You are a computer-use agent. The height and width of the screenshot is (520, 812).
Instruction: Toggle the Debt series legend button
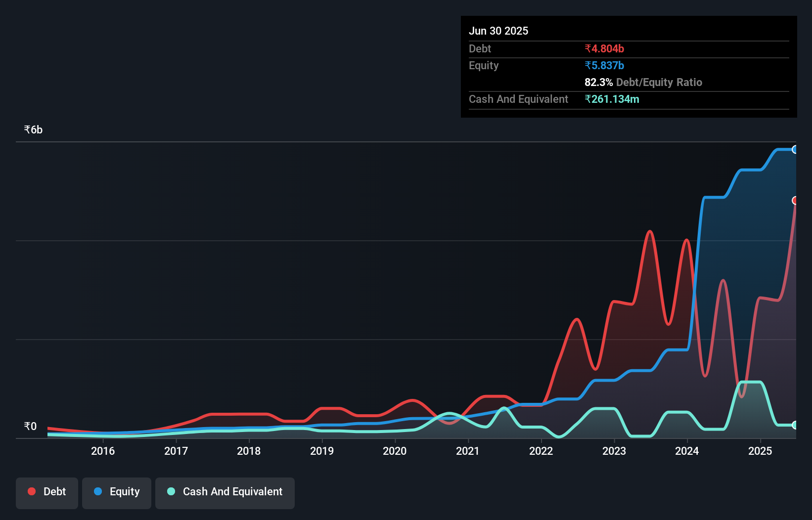pos(47,493)
